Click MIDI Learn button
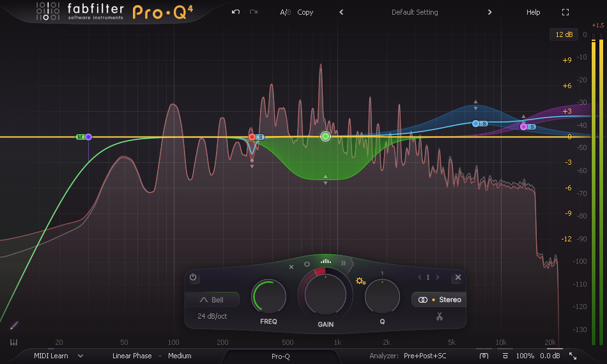The height and width of the screenshot is (364, 607). (50, 356)
